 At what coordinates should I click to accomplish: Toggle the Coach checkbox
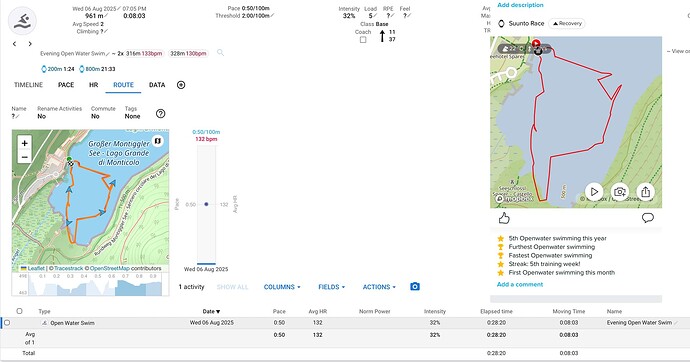click(363, 40)
